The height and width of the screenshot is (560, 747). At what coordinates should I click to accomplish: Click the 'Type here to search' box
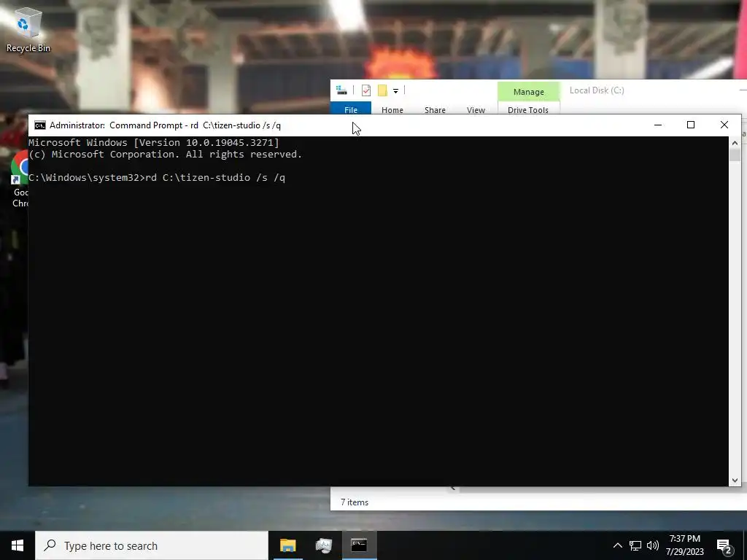pyautogui.click(x=152, y=545)
